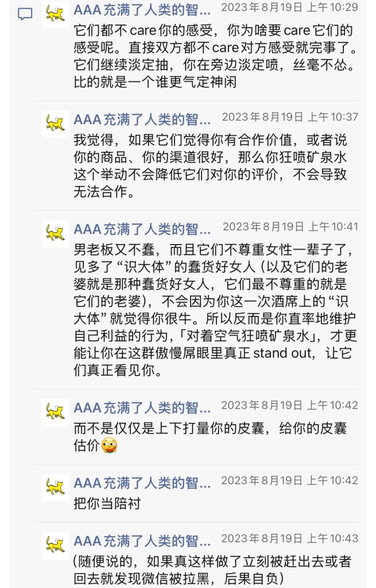376x588 pixels.
Task: Click the speech bubble comment icon
Action: point(25,14)
